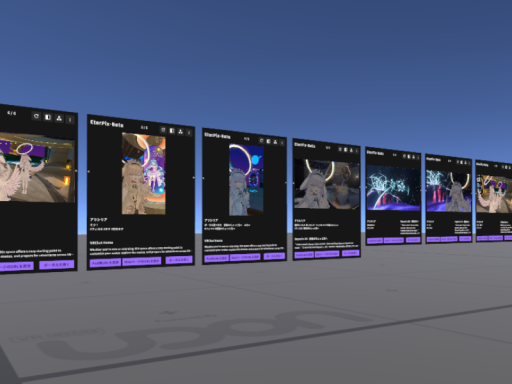Click the next-photo arrow on the silver-haired portrait panel
The width and height of the screenshot is (512, 384).
click(285, 183)
